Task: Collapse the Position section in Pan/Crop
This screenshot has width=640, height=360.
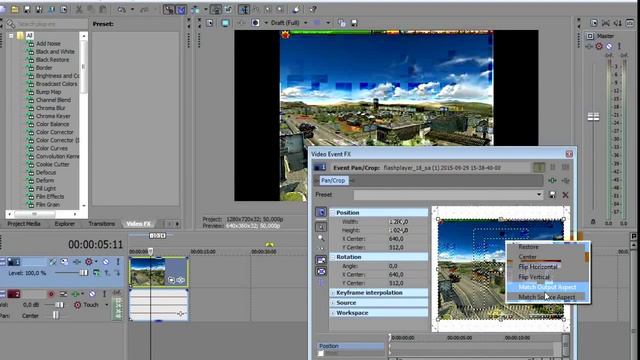Action: point(333,213)
